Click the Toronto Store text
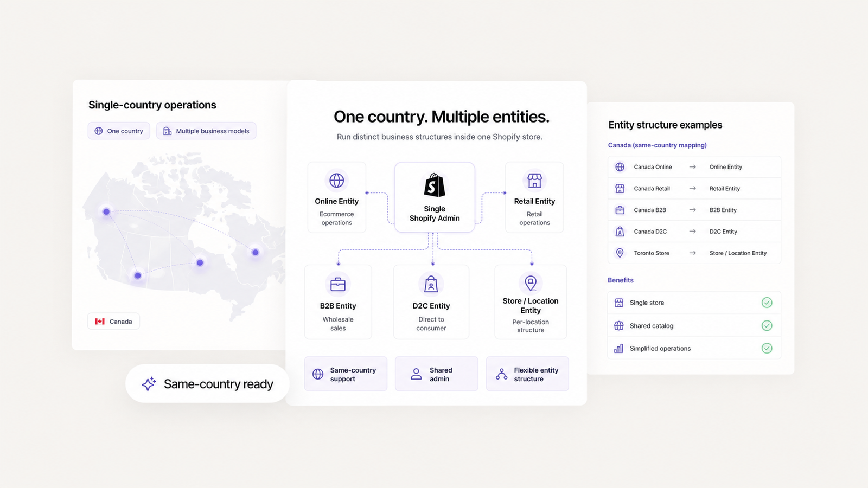Screen dimensions: 868x488 coord(652,253)
